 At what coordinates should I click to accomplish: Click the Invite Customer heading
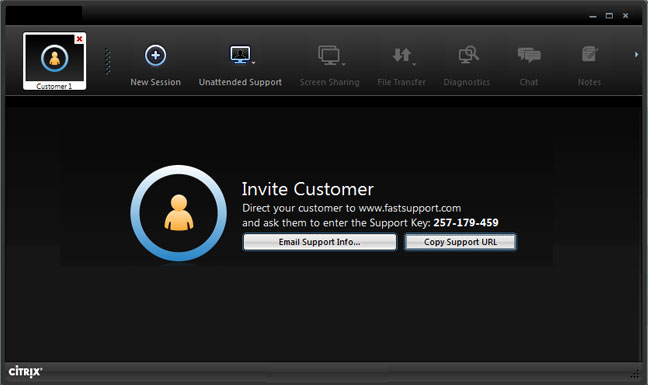[307, 189]
